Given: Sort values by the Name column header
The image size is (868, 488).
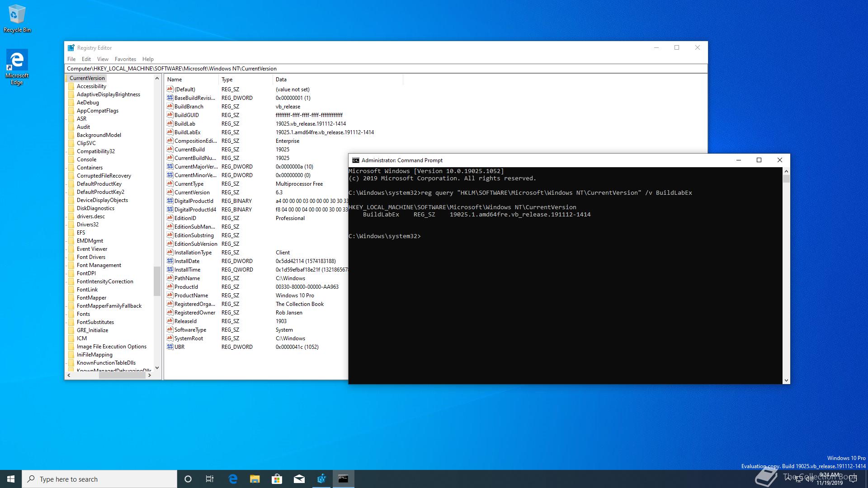Looking at the screenshot, I should coord(192,80).
